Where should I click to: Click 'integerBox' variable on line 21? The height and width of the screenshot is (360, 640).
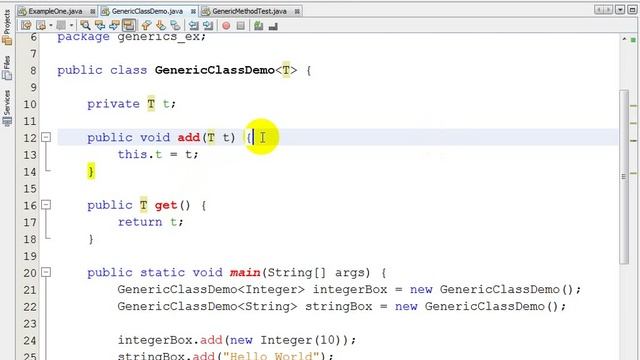point(350,289)
